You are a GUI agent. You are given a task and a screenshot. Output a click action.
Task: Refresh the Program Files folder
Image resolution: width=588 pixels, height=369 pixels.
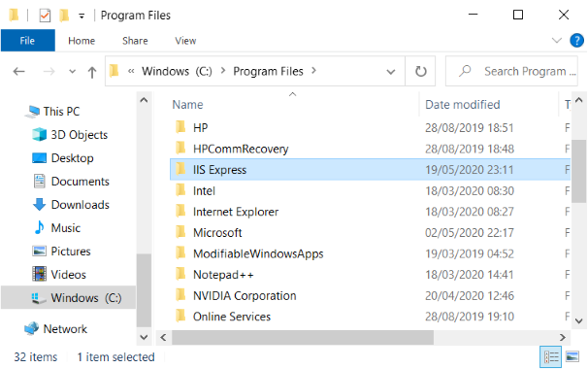coord(420,71)
